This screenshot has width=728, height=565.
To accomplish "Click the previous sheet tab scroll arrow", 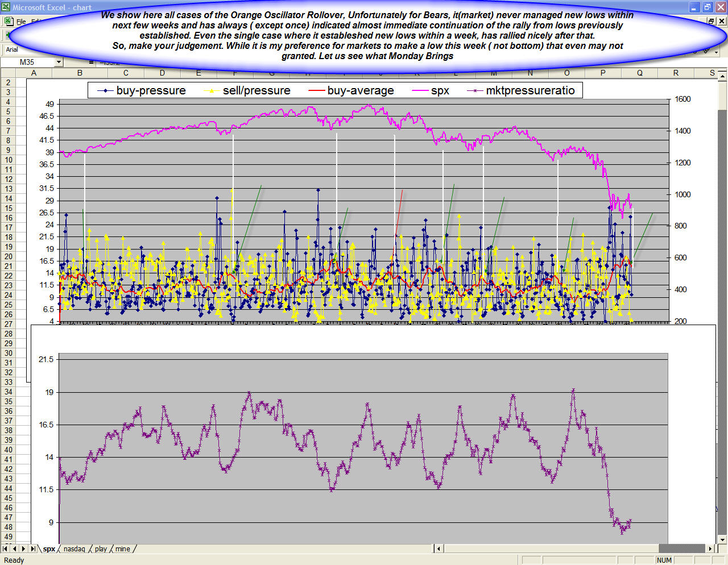I will (15, 549).
